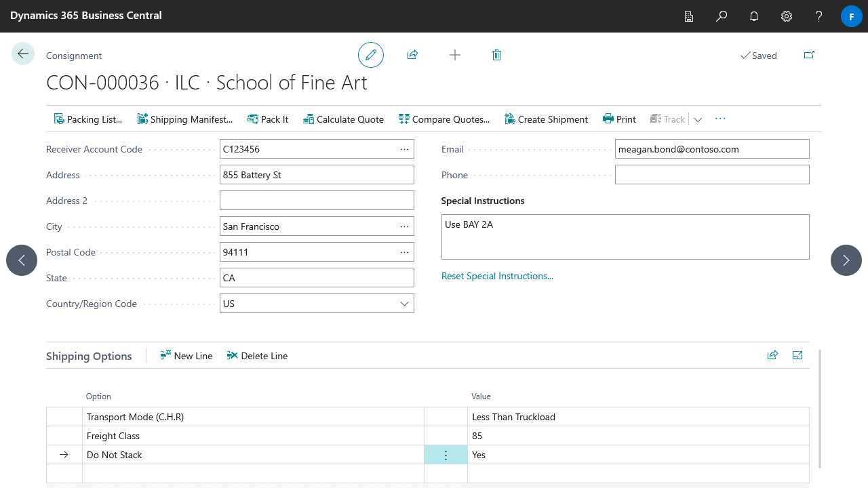Viewport: 868px width, 488px height.
Task: Click the Pack It action
Action: tap(269, 119)
